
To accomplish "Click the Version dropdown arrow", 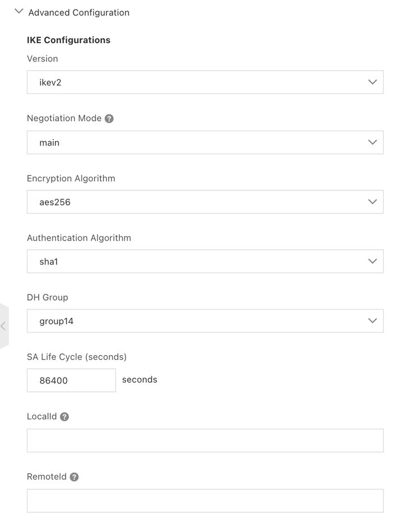I will 372,82.
